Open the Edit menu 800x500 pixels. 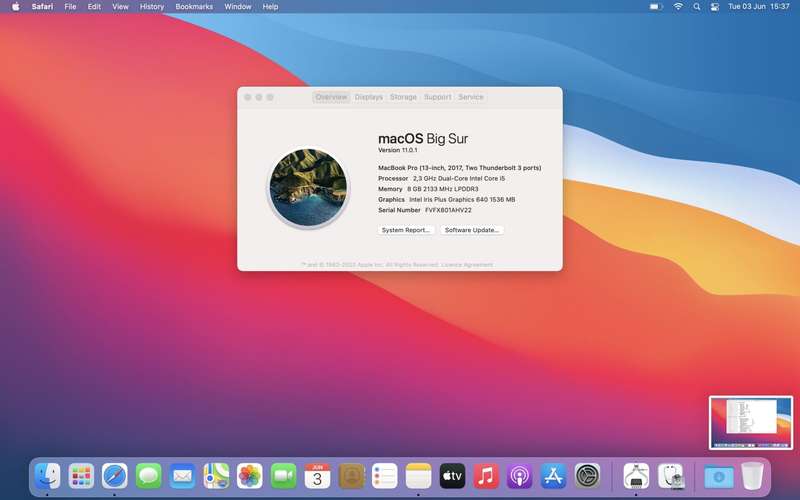(94, 7)
